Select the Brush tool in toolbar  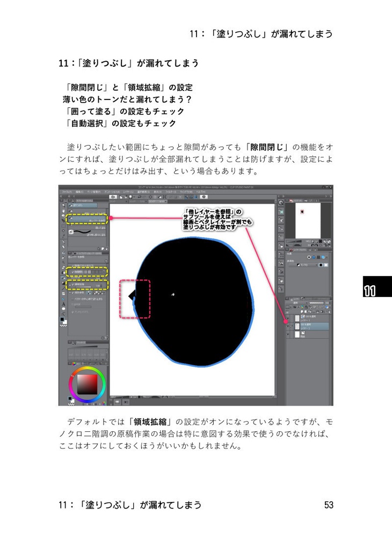63,252
